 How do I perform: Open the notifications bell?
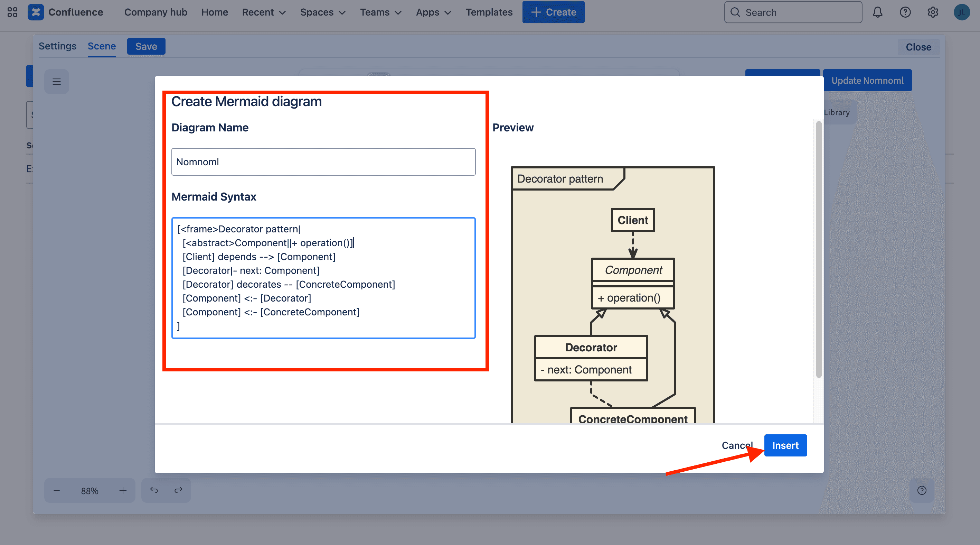click(877, 12)
